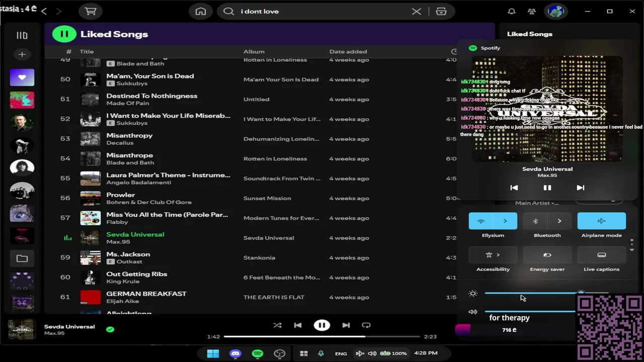644x362 pixels.
Task: Open Discord from the taskbar
Action: tap(235, 353)
